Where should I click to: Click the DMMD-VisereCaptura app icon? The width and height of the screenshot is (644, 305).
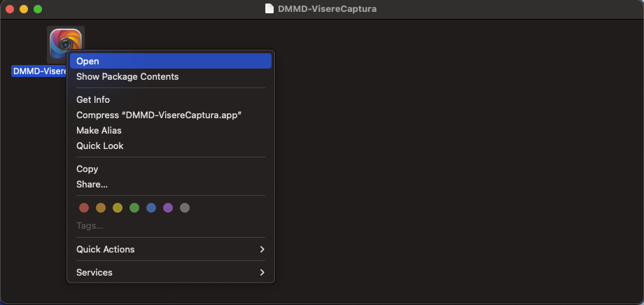65,44
